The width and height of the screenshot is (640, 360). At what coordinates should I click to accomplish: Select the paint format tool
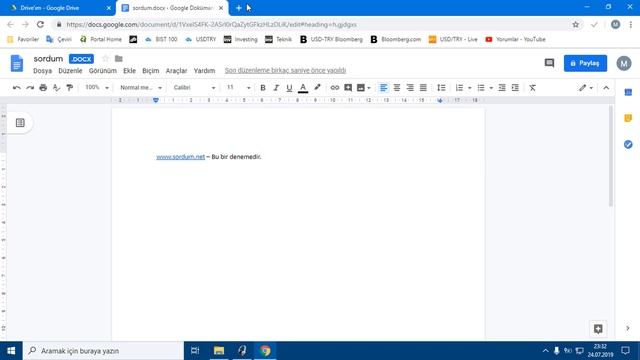[x=70, y=88]
